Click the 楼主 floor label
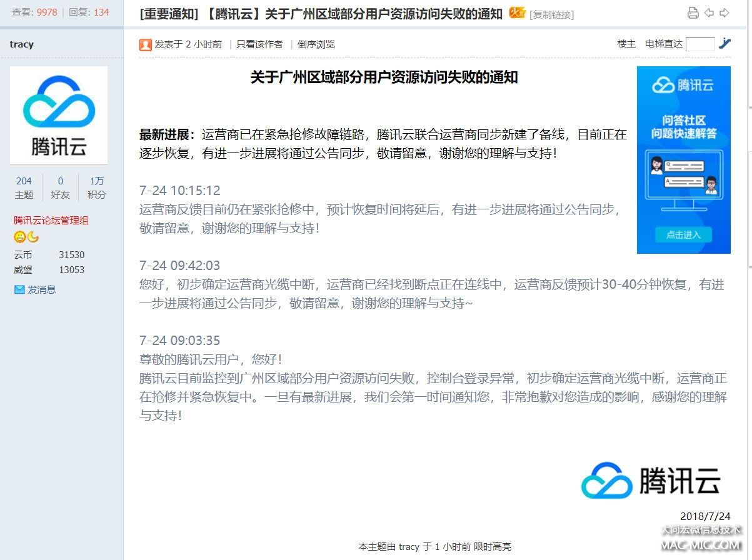Image resolution: width=752 pixels, height=560 pixels. pyautogui.click(x=626, y=44)
